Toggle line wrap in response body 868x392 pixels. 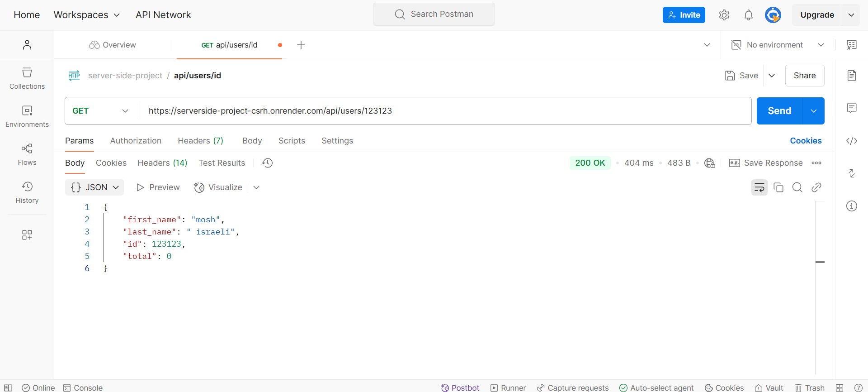(759, 187)
